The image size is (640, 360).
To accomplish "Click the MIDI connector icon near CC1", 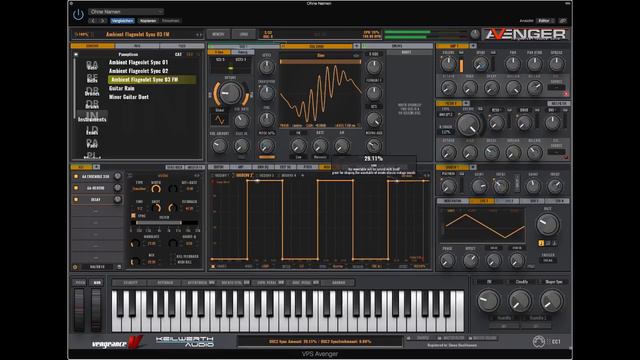I will click(538, 341).
